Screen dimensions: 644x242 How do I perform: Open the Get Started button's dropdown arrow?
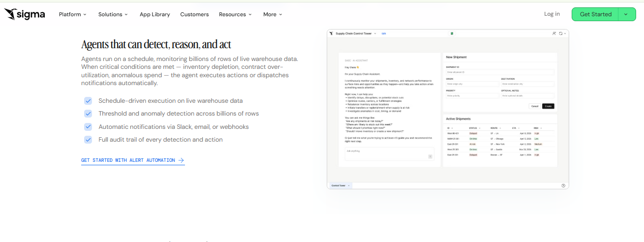coord(626,14)
